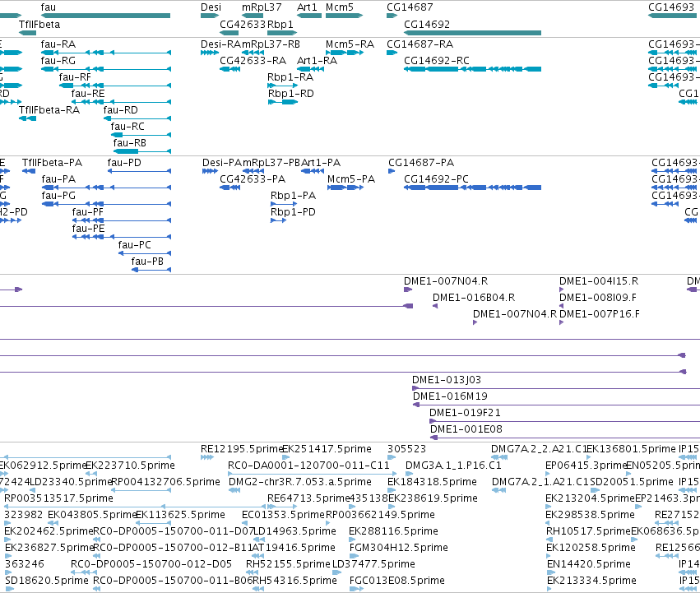
Task: Select BAC end DME1-016B04.R
Action: 474,297
